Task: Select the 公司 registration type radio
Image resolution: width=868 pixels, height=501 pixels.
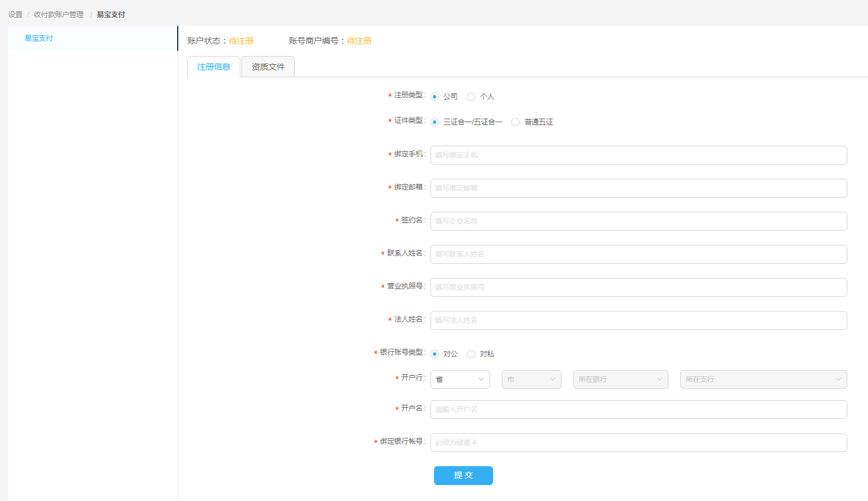Action: (x=435, y=97)
